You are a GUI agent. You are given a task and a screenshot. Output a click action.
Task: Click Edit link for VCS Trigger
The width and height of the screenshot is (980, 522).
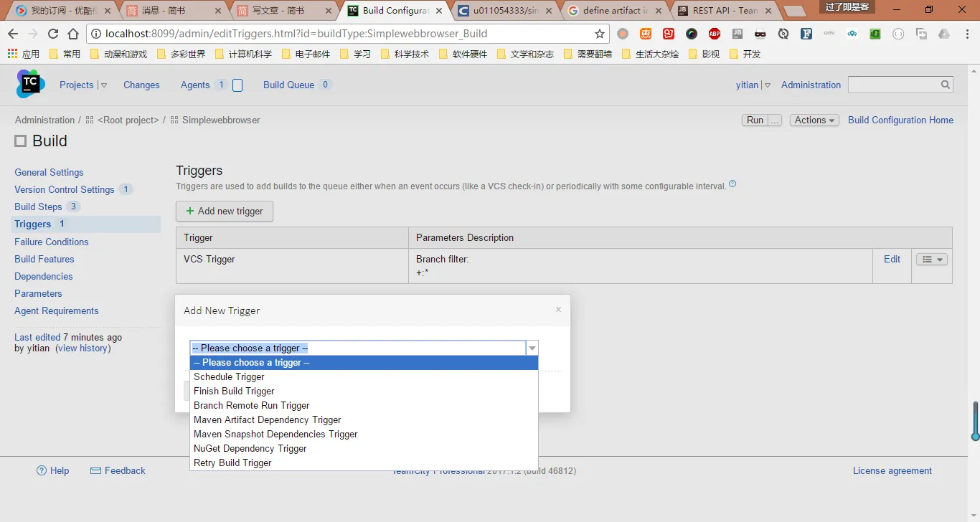[892, 260]
